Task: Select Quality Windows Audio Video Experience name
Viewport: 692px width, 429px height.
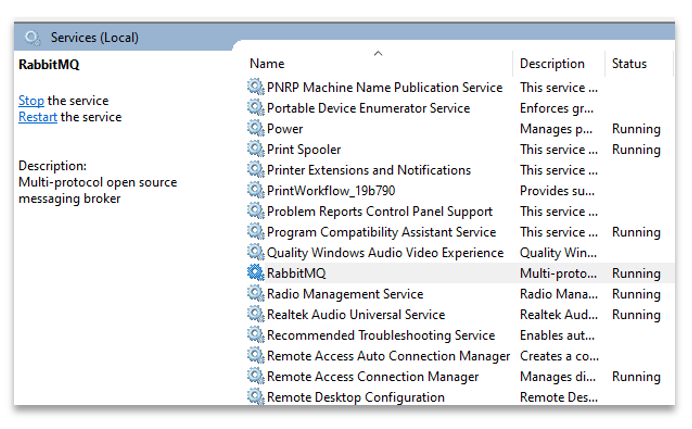Action: pyautogui.click(x=385, y=253)
